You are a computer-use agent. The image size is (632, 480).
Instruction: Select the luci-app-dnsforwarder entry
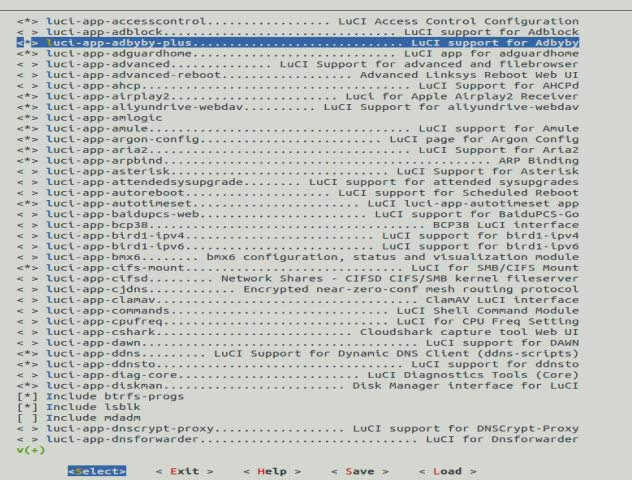pyautogui.click(x=298, y=439)
